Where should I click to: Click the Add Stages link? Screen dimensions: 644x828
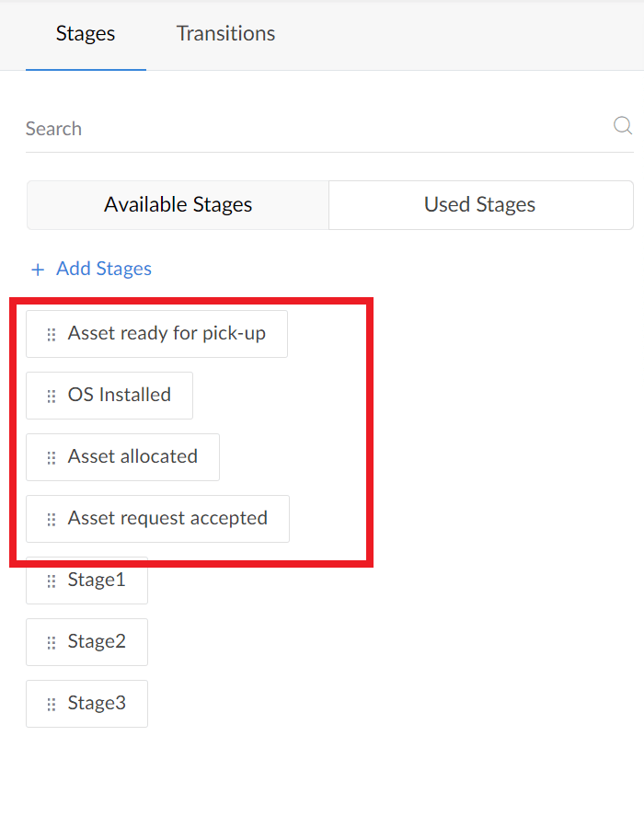(104, 269)
